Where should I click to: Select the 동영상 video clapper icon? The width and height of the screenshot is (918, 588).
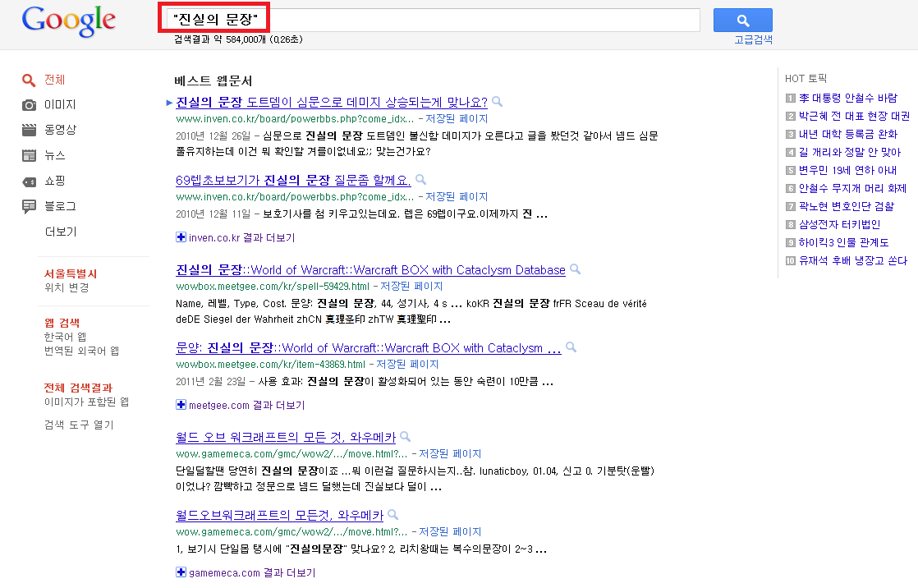tap(30, 130)
